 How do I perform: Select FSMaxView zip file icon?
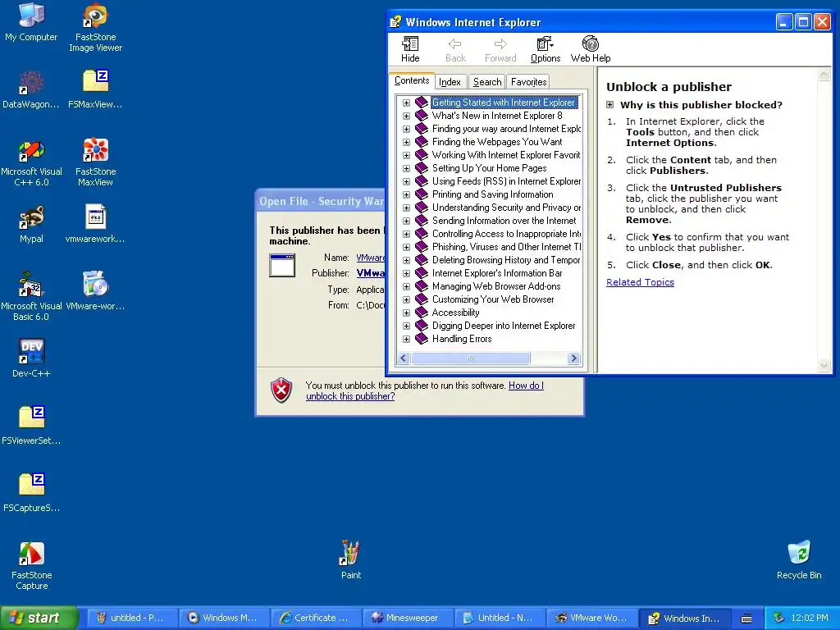coord(95,89)
